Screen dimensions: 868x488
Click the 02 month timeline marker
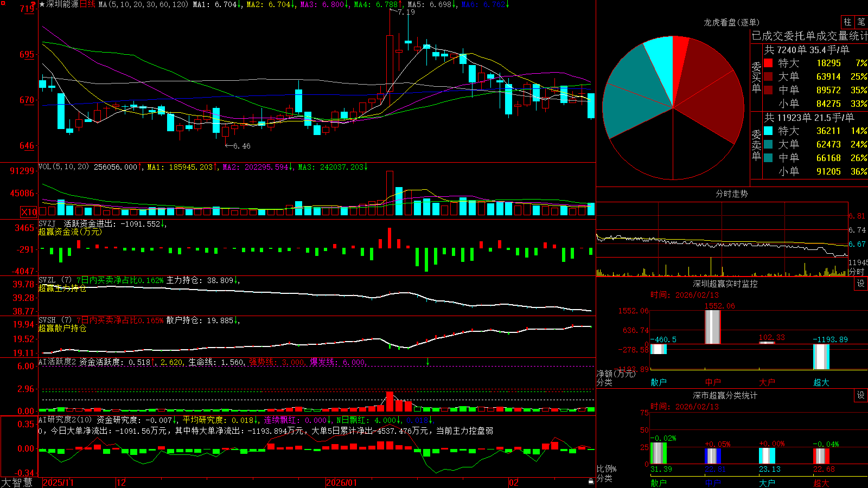click(x=514, y=483)
